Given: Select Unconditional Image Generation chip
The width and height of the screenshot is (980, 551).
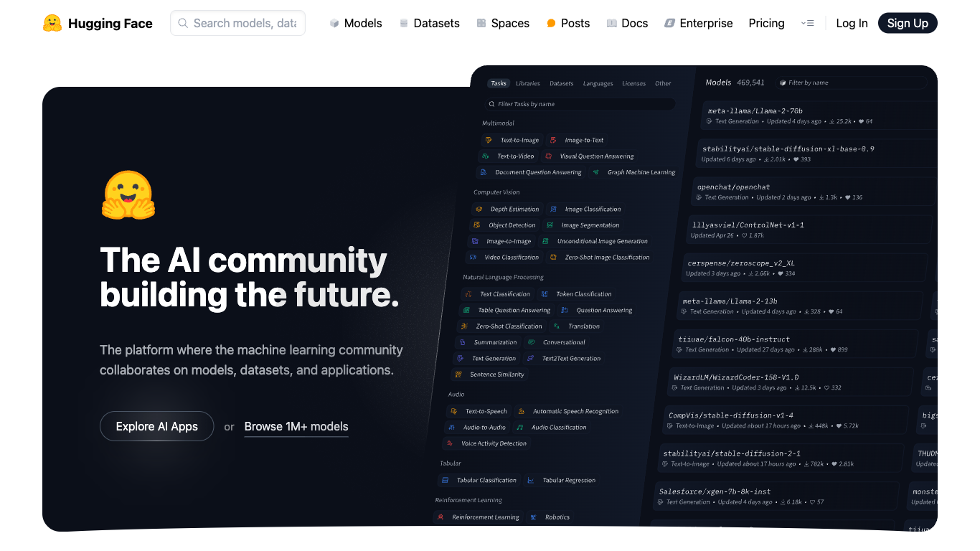Looking at the screenshot, I should pos(595,241).
